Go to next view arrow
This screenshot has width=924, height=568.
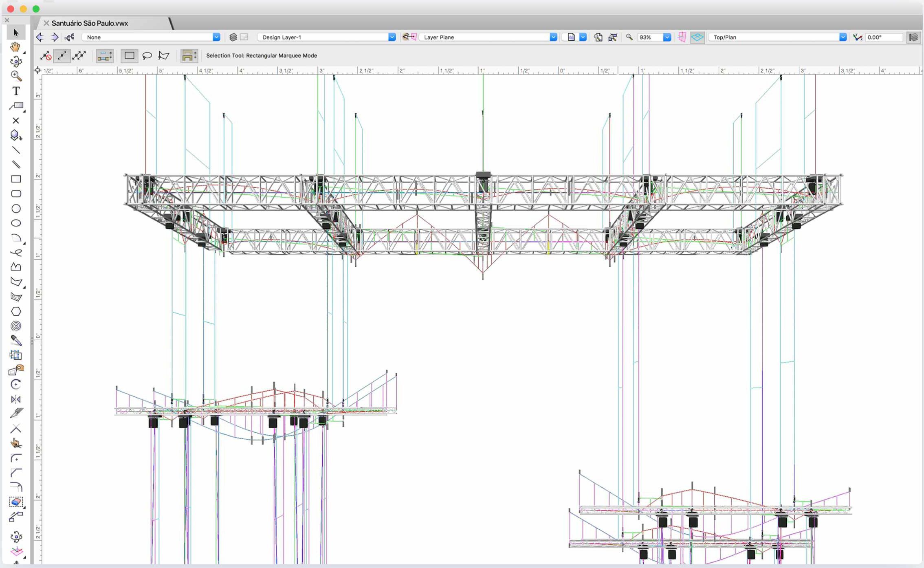coord(54,37)
